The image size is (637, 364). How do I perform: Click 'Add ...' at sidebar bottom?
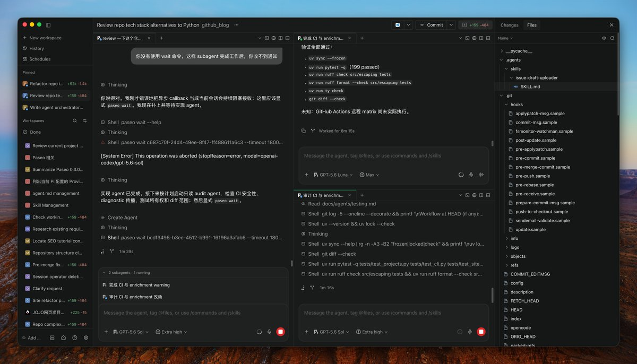[x=31, y=337]
